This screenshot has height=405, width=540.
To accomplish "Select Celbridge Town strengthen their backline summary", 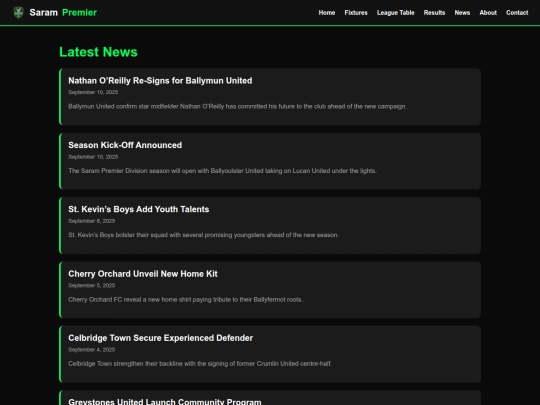I will 200,364.
